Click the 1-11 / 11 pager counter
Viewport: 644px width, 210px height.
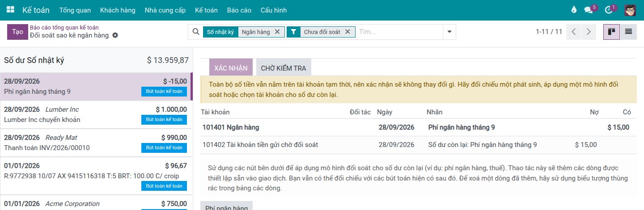(x=549, y=32)
